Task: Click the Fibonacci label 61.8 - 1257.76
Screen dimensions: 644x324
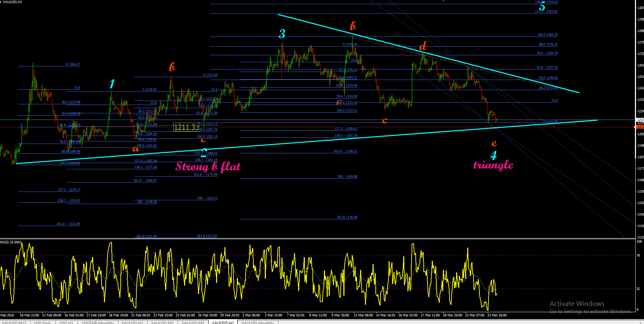Action: (547, 67)
